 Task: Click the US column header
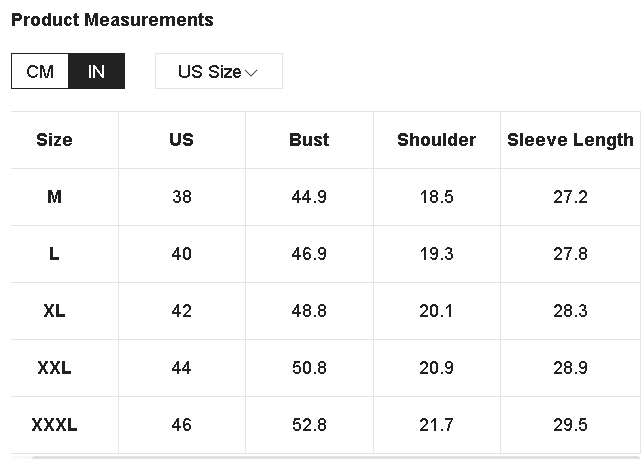pyautogui.click(x=181, y=140)
